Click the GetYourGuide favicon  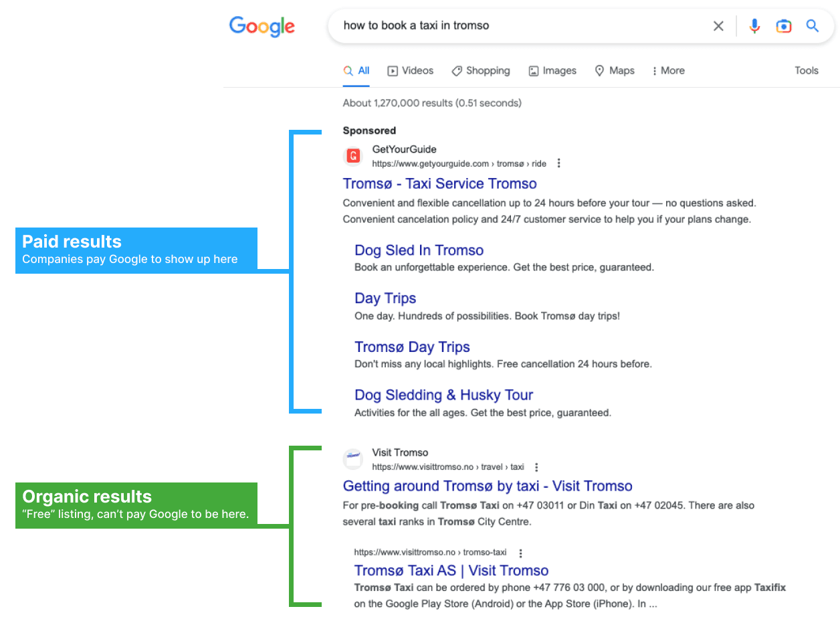[x=354, y=157]
